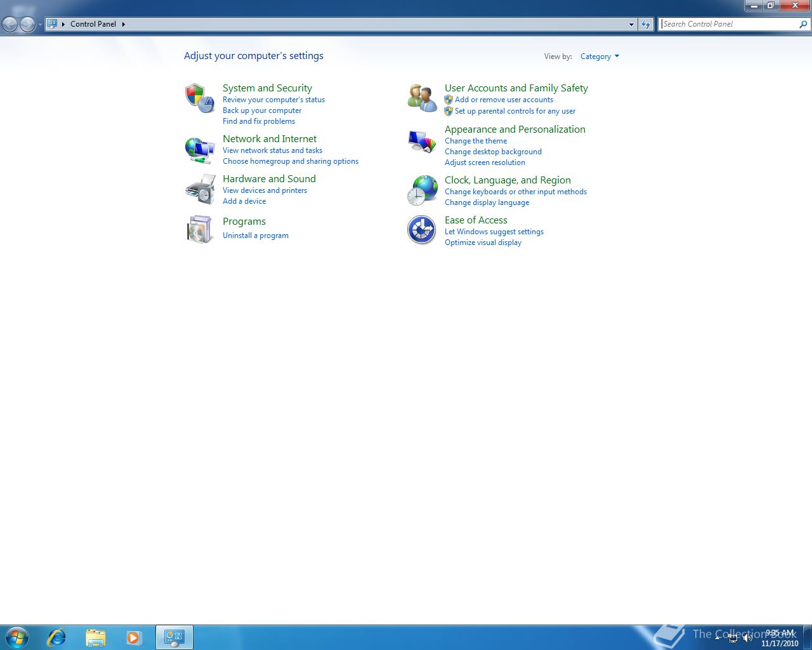This screenshot has height=650, width=812.
Task: Expand the address bar history dropdown
Action: pyautogui.click(x=631, y=24)
